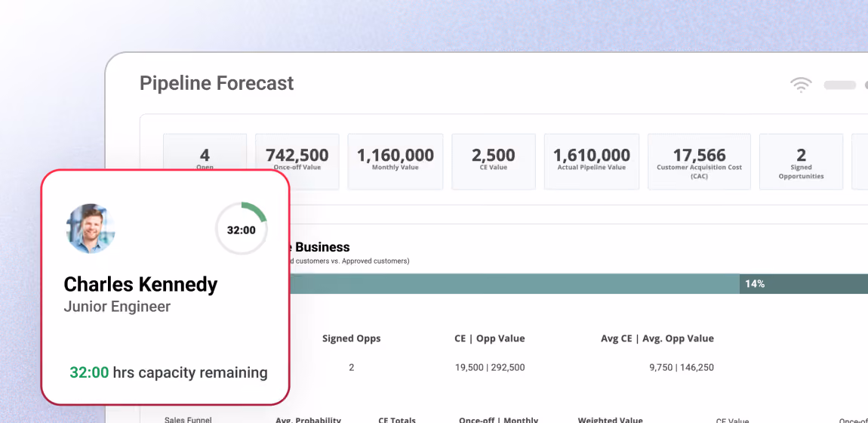
Task: Click the Avg CE | Avg. Opp Value header
Action: [x=657, y=338]
